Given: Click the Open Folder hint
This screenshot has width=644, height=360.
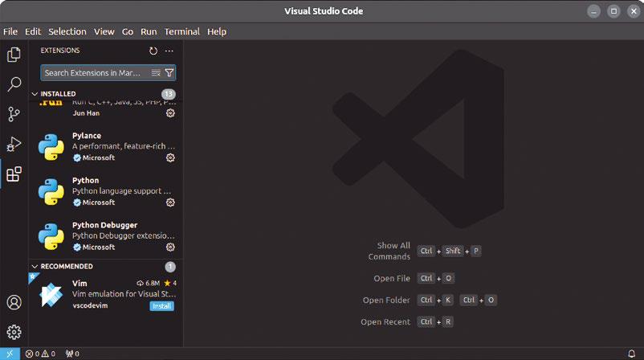Looking at the screenshot, I should 386,301.
